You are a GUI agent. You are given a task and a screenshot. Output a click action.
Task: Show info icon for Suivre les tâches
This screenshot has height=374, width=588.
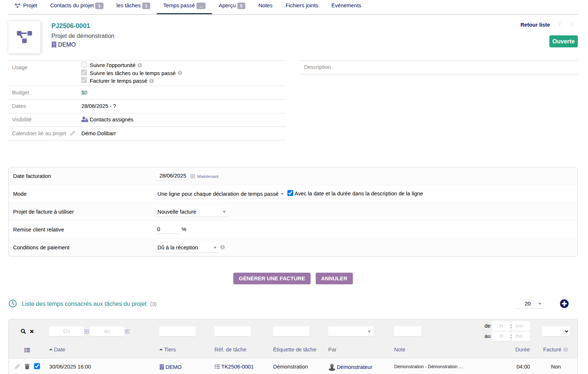pyautogui.click(x=180, y=73)
